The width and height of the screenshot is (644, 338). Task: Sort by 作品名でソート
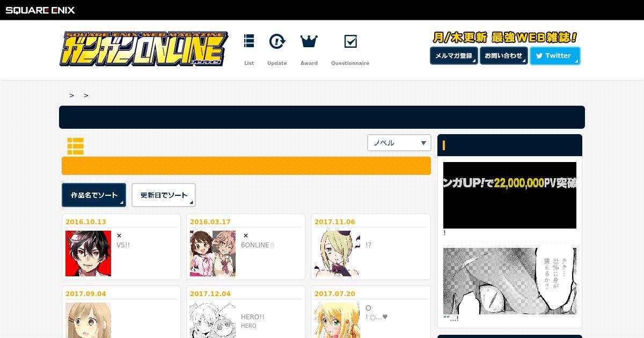pos(94,195)
